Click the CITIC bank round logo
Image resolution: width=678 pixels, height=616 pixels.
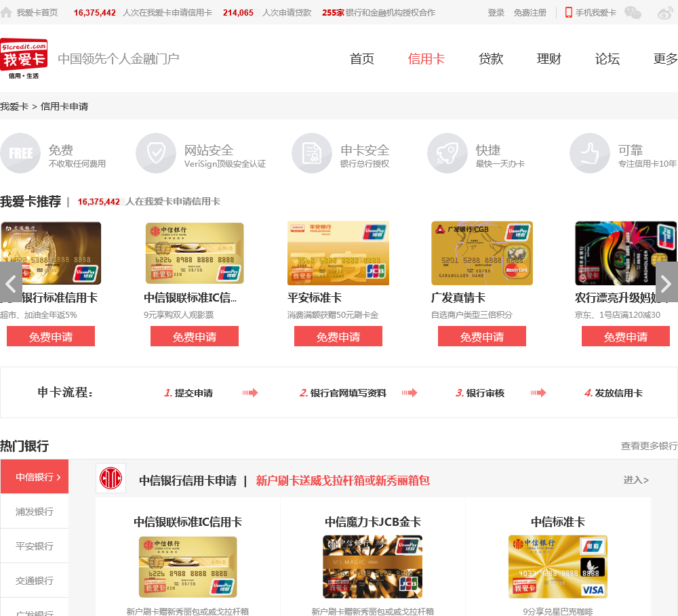(111, 478)
